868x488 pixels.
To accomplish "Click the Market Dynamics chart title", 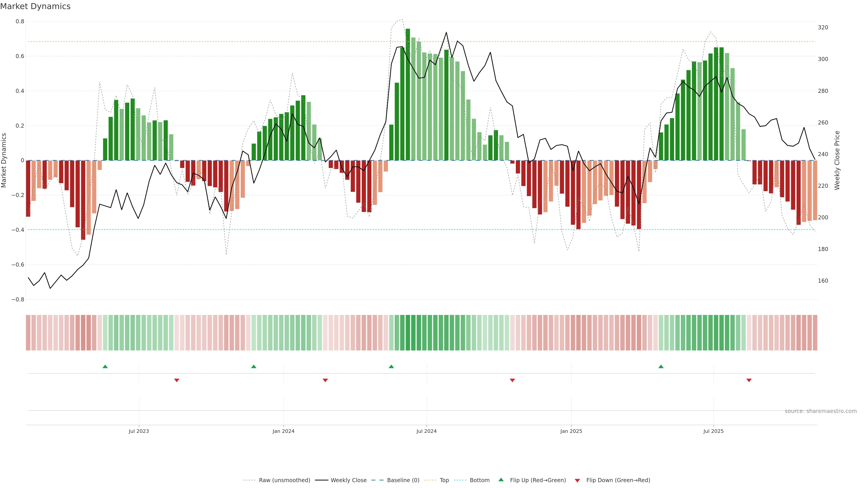I will [35, 6].
